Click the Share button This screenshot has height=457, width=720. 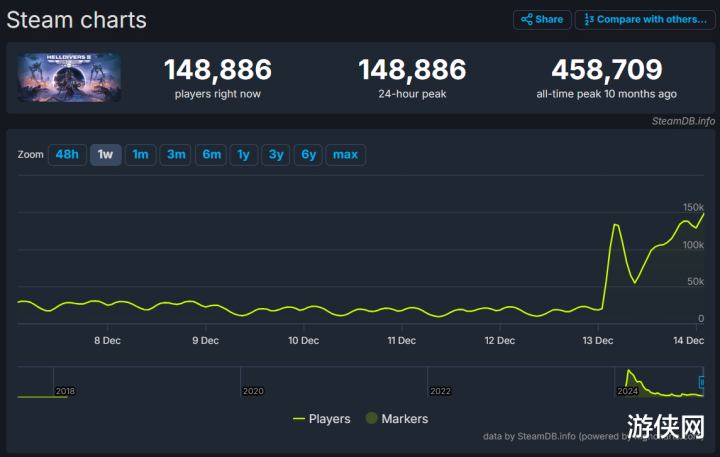542,20
